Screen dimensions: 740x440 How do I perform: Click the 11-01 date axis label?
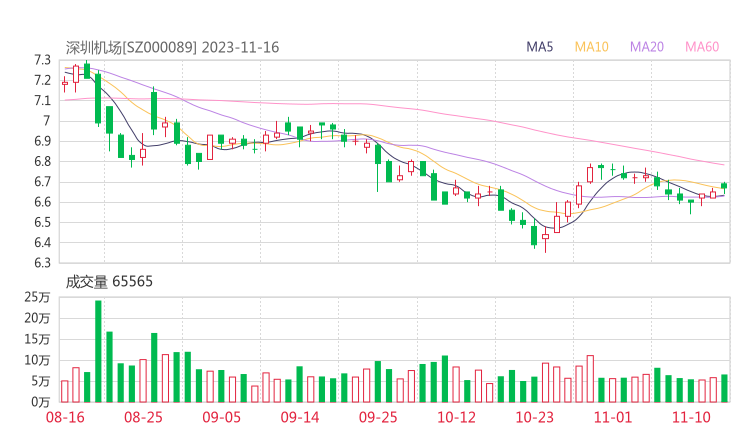pos(613,417)
